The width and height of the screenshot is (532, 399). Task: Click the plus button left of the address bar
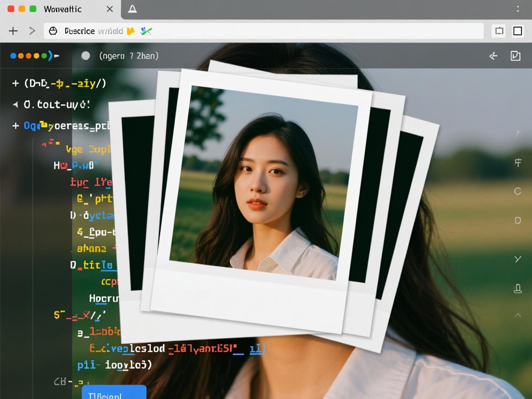[13, 31]
